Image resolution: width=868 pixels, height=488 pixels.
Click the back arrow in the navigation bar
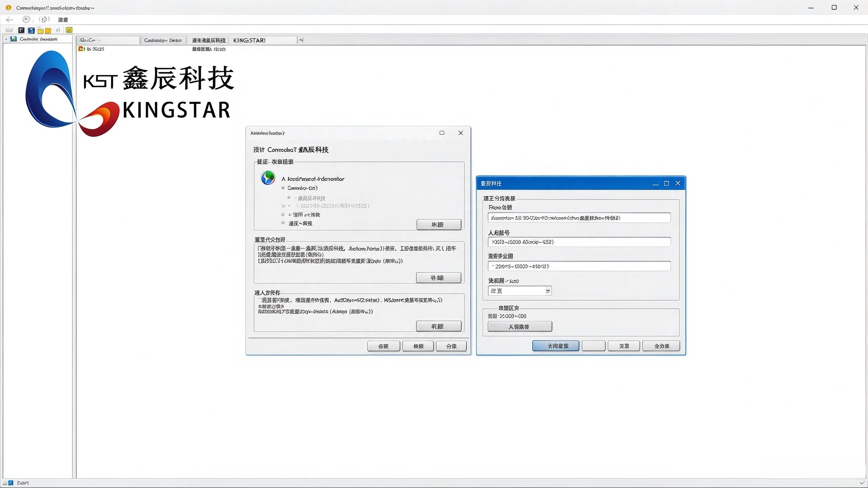pyautogui.click(x=9, y=19)
